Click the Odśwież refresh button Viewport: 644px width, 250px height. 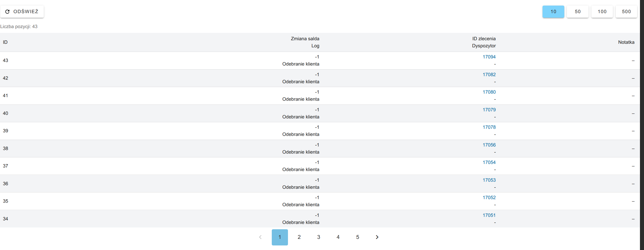click(22, 12)
